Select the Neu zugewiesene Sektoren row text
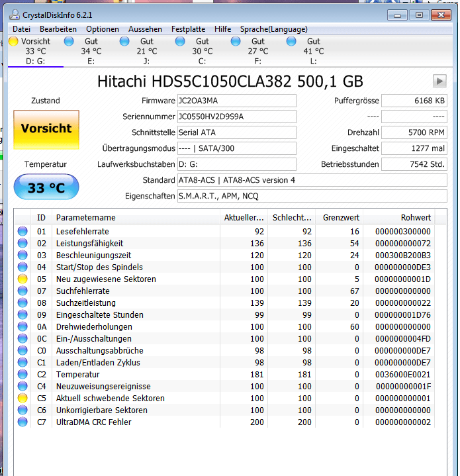Screen dimensions: 460x476 point(106,279)
